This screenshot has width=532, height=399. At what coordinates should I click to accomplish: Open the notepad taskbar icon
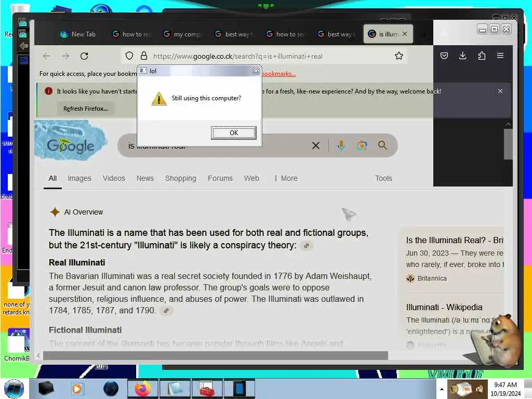175,389
